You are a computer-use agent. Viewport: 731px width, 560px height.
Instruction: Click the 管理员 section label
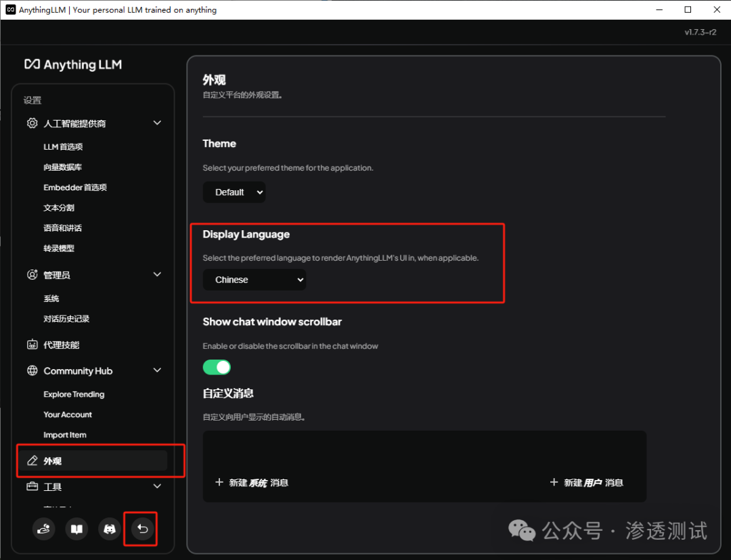tap(57, 275)
